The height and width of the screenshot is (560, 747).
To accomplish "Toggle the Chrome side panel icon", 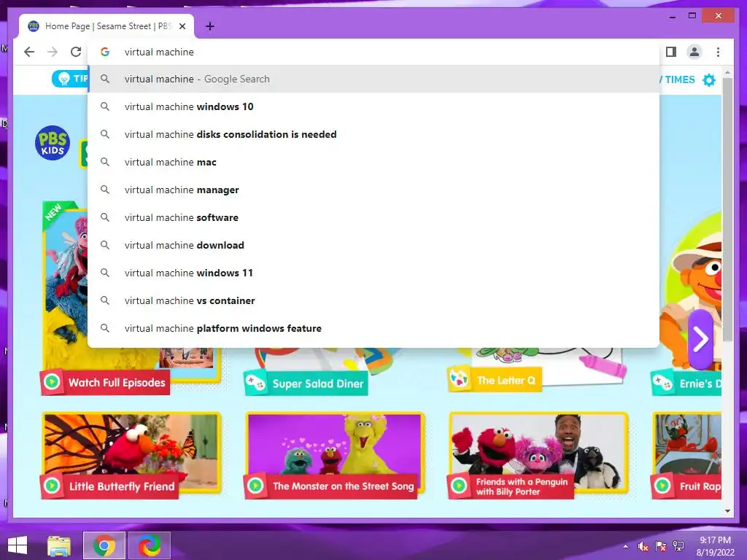I will tap(671, 52).
